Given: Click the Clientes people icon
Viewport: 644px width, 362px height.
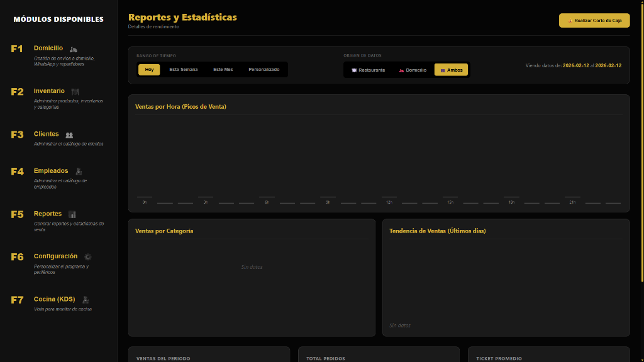Looking at the screenshot, I should click(x=69, y=134).
